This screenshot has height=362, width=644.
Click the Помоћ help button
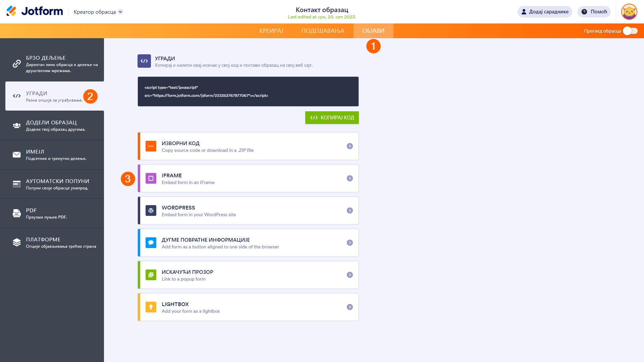(594, 12)
